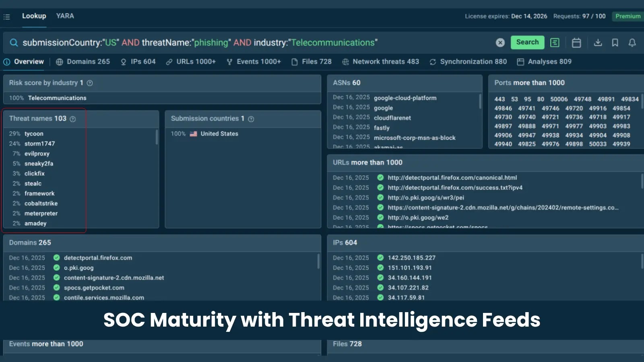Open the Submission countries info tooltip
Image resolution: width=644 pixels, height=362 pixels.
coord(250,119)
